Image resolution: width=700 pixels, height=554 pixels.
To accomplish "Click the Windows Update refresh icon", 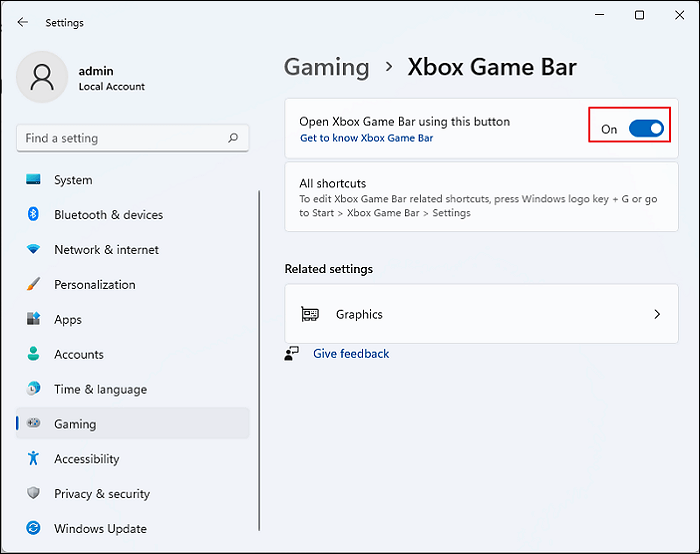I will [33, 529].
